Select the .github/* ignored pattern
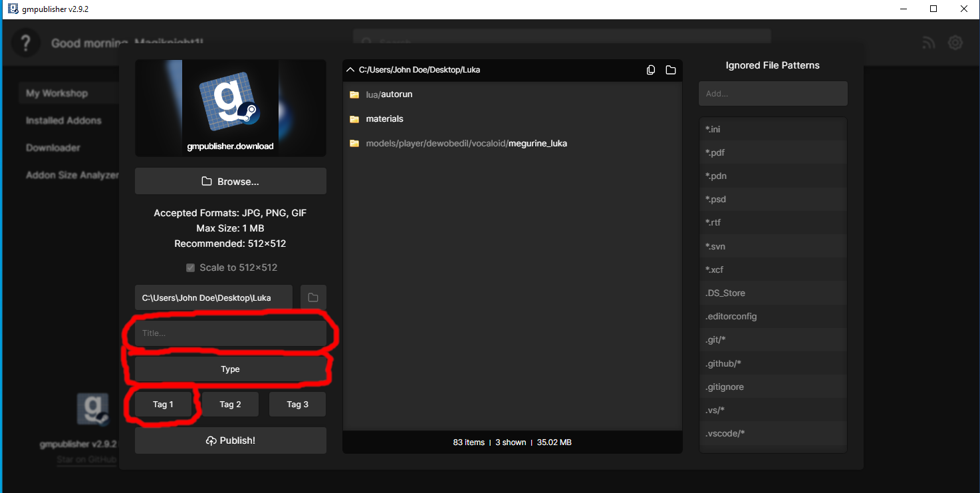 coord(773,363)
